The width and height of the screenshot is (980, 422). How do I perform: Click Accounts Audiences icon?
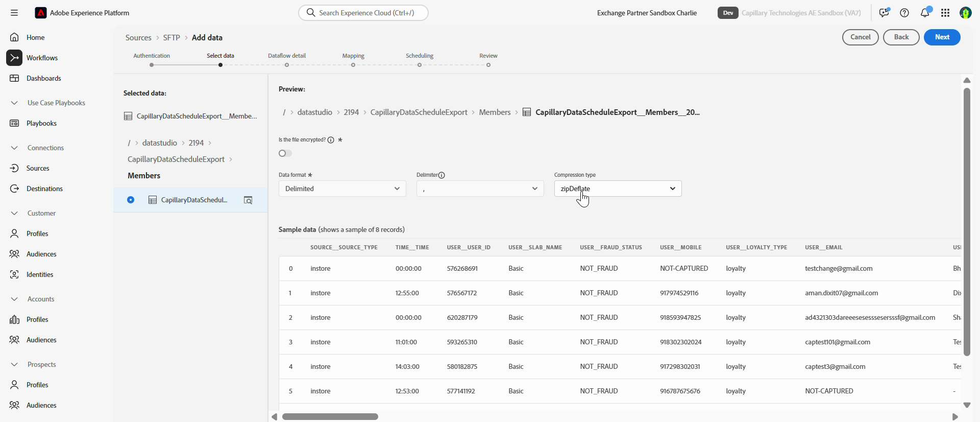(x=14, y=340)
